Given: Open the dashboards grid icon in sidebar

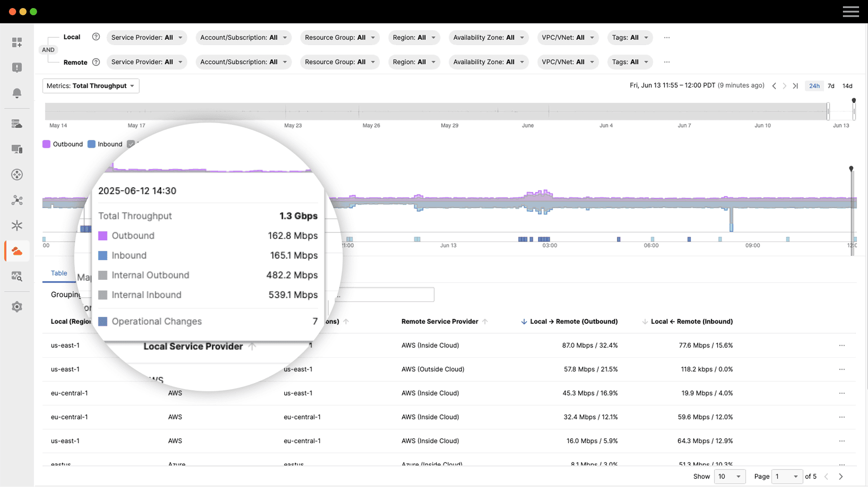Looking at the screenshot, I should coord(17,43).
